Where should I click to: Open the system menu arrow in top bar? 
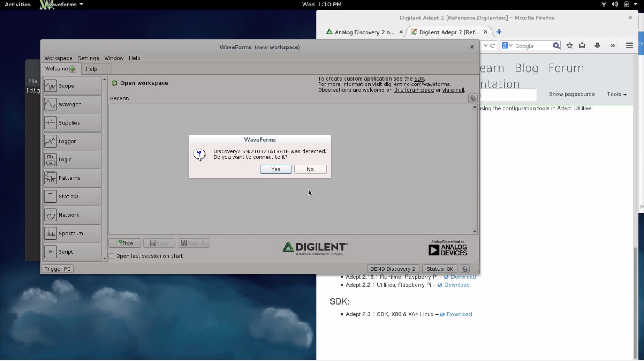click(x=636, y=4)
